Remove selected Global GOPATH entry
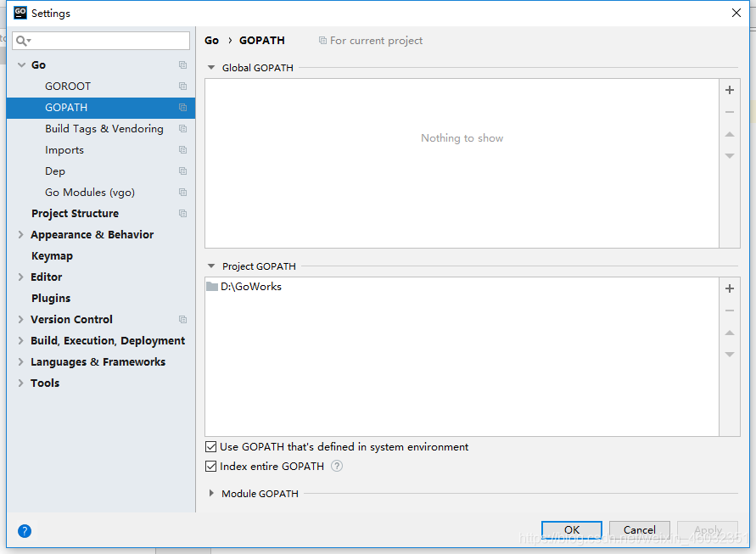The height and width of the screenshot is (554, 756). point(730,112)
